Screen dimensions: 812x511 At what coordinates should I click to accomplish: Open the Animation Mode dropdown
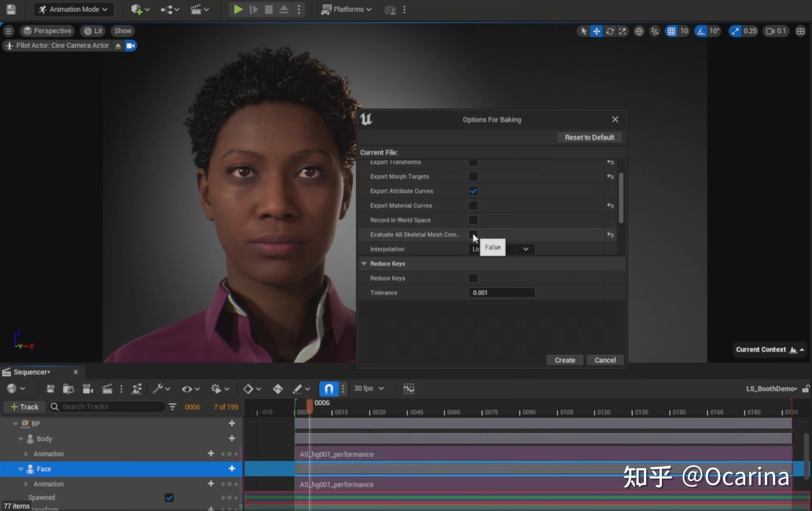tap(74, 9)
